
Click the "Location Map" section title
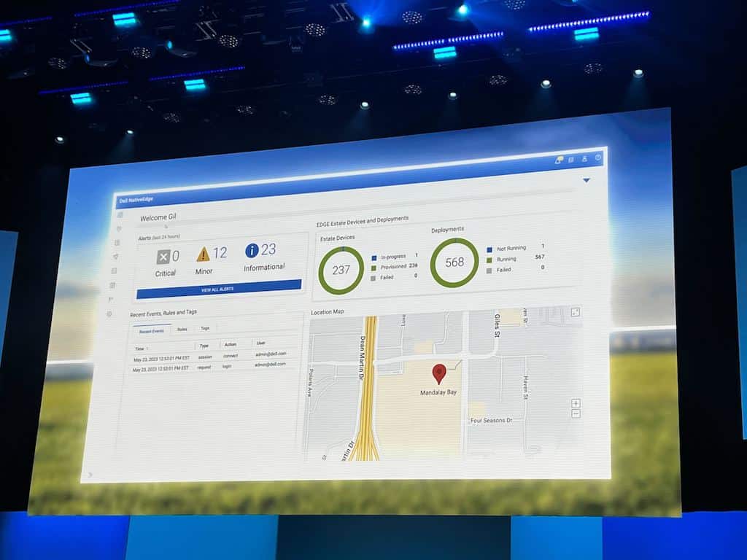pos(328,312)
